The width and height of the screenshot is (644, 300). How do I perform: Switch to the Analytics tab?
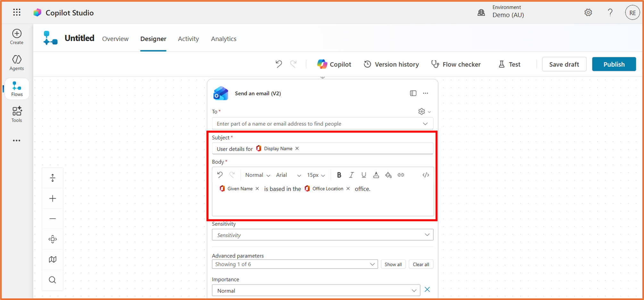point(224,39)
